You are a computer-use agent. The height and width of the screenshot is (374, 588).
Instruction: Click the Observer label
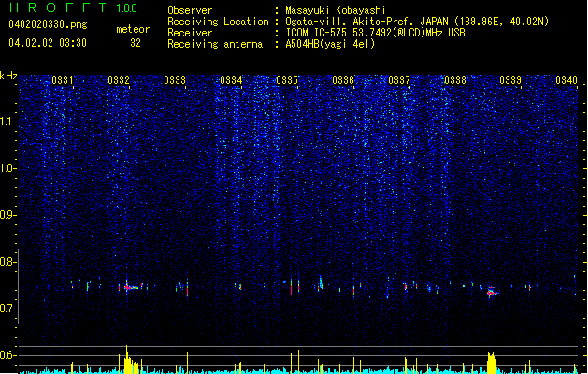point(190,10)
